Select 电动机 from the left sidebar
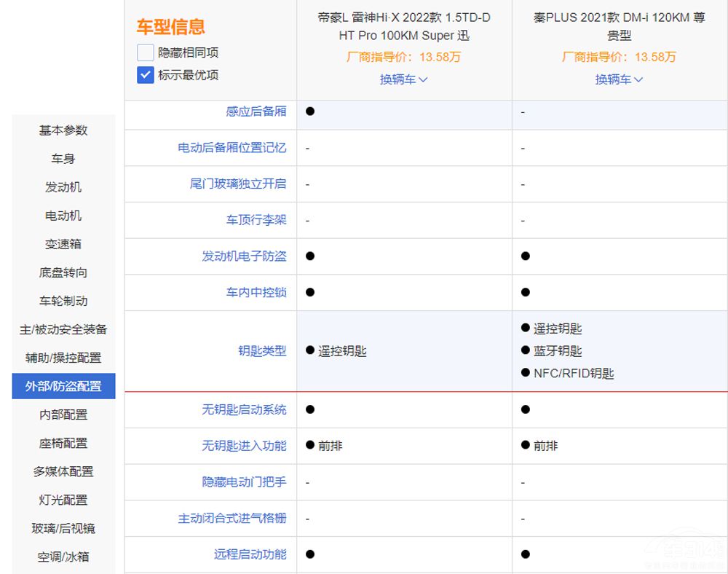Screen dimensions: 728x574 point(63,216)
